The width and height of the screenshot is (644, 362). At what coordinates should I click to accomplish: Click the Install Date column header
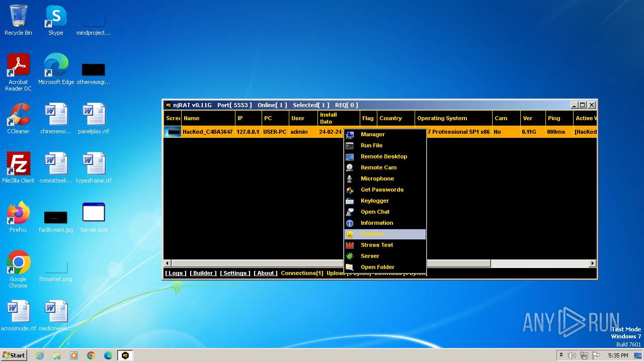338,118
